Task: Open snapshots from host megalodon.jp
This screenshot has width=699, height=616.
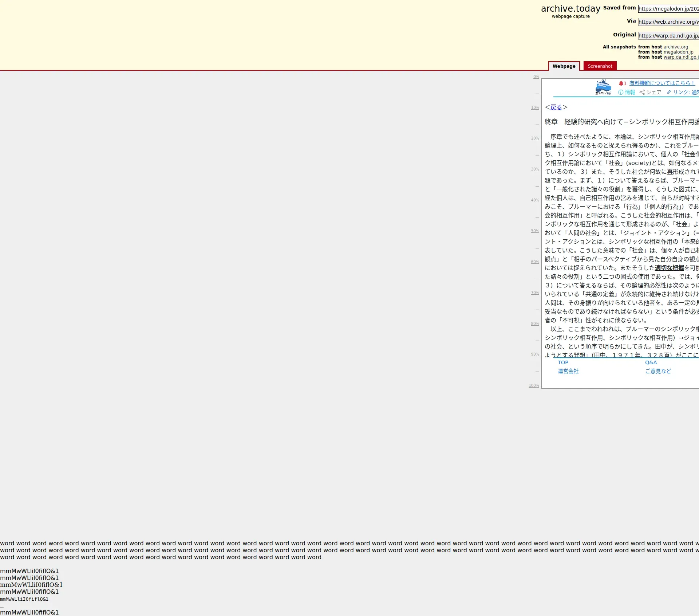Action: pyautogui.click(x=678, y=52)
